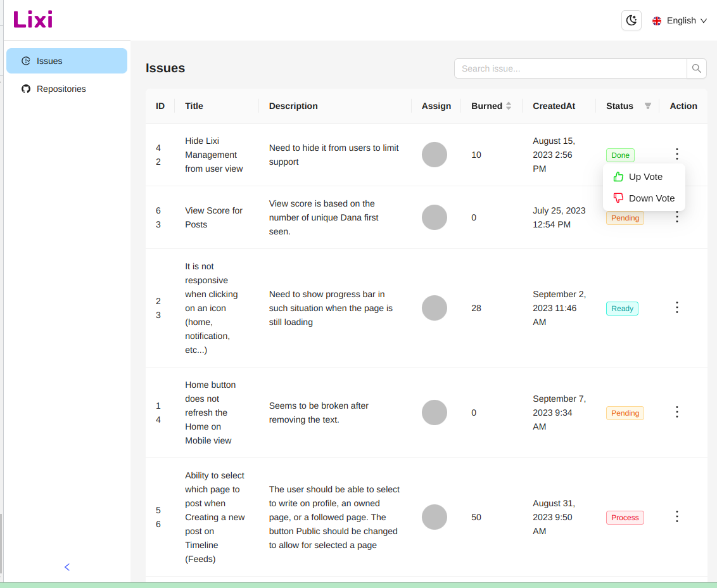
Task: Click the thumbs-up icon next to Up Vote
Action: click(618, 176)
